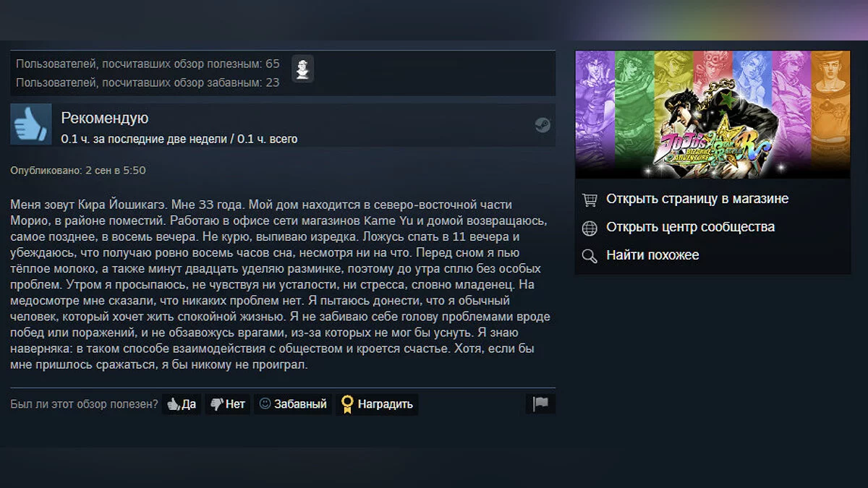Vote Да that the review was helpful

tap(182, 404)
